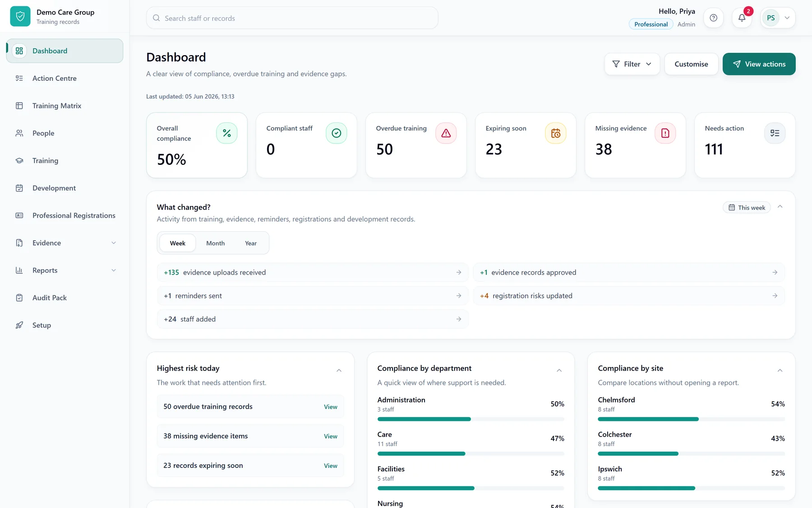Click the Ipswich site compliance bar

point(691,488)
